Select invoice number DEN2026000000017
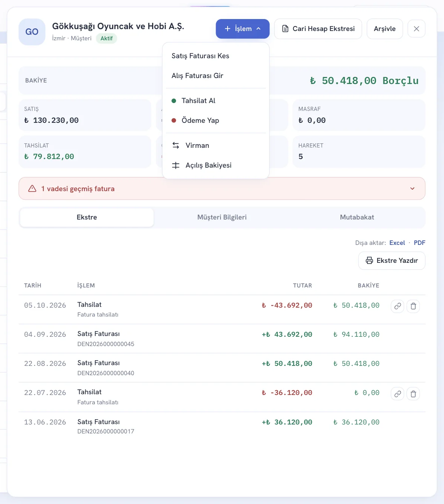This screenshot has height=504, width=444. [106, 431]
